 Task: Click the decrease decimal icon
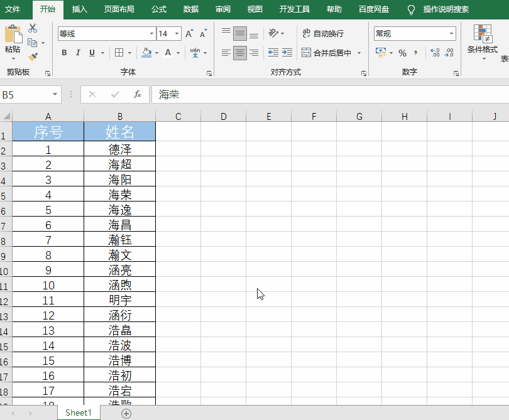(x=449, y=53)
